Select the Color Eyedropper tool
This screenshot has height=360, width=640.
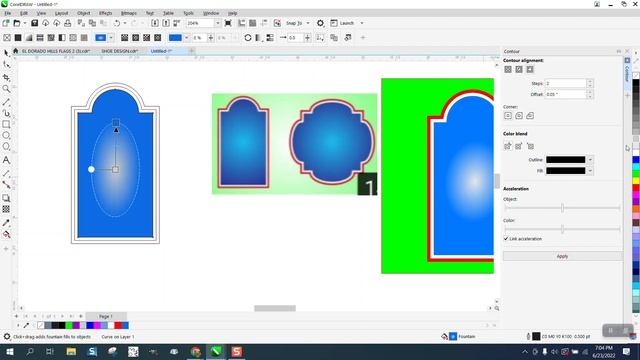pos(6,223)
